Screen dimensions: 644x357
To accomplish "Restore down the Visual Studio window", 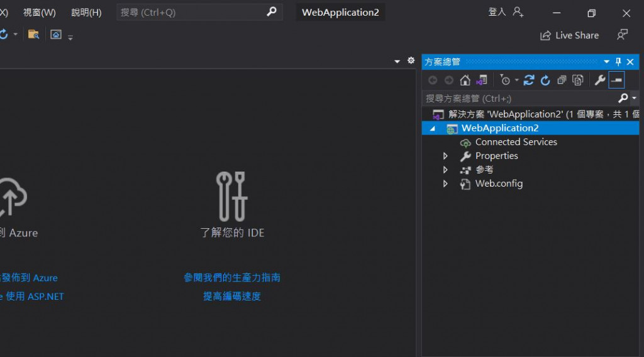I will point(591,13).
